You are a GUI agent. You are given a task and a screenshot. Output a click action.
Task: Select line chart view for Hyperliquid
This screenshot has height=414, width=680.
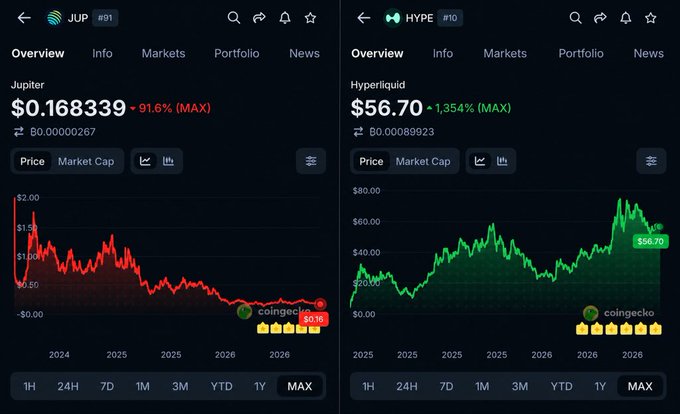[480, 161]
